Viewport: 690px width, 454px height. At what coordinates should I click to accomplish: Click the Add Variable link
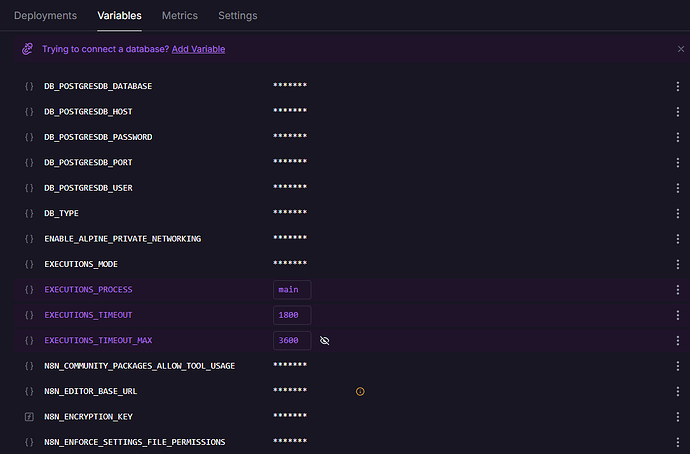pos(198,49)
